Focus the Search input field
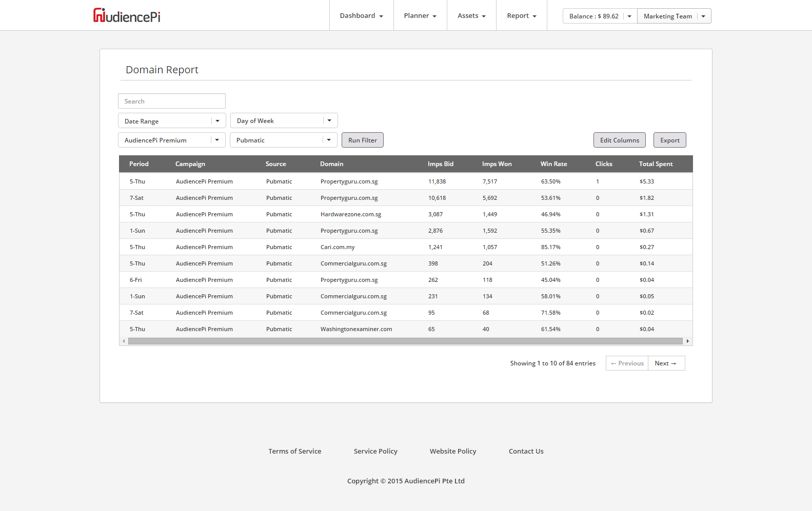 172,101
